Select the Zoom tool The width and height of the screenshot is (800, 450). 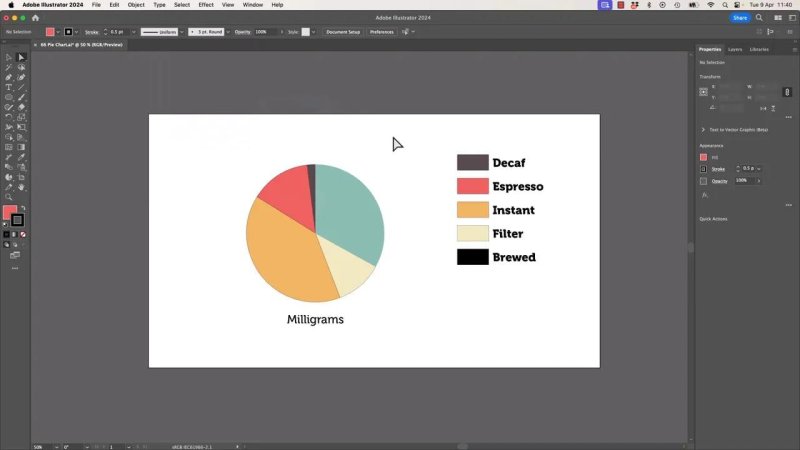[9, 197]
